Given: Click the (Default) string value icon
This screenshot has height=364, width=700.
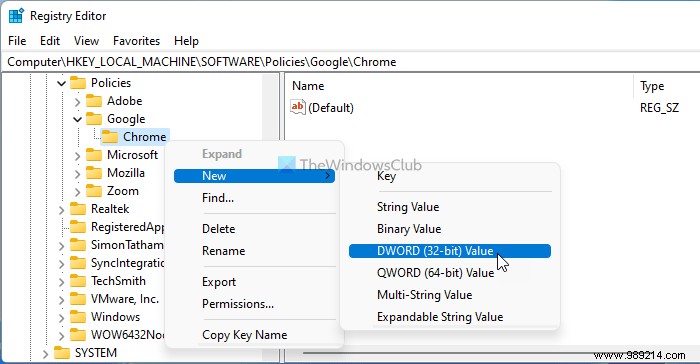Looking at the screenshot, I should [x=297, y=107].
